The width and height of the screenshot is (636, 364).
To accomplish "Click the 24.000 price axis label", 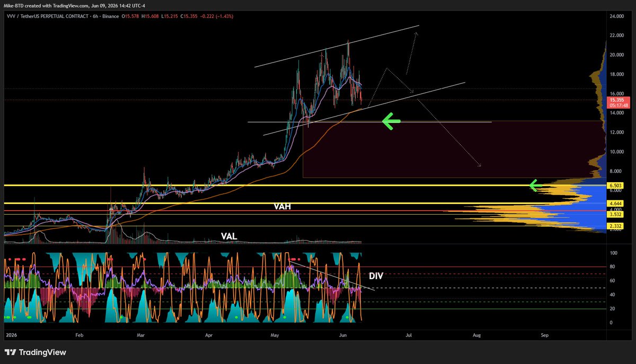I will (x=616, y=16).
